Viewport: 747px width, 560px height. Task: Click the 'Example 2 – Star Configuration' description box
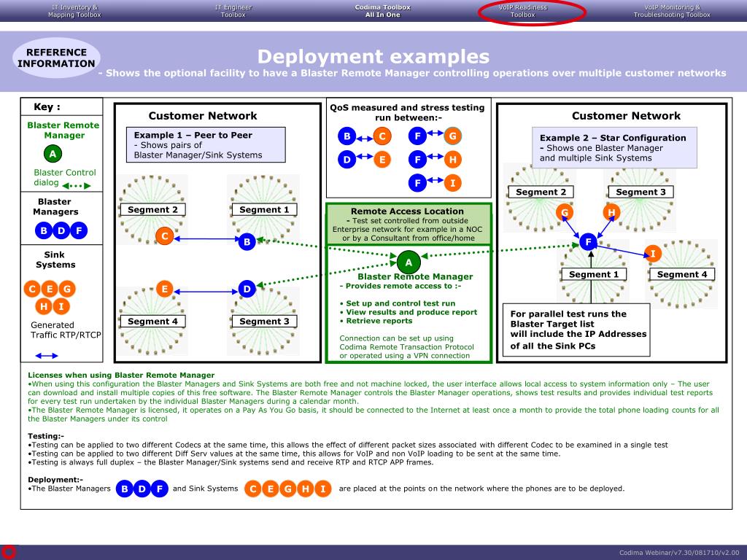coord(614,147)
